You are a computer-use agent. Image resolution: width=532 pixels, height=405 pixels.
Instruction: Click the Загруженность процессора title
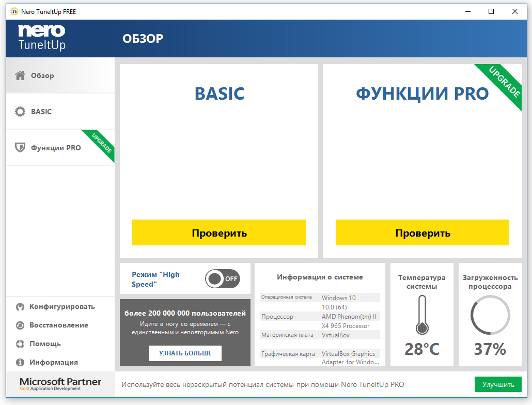(490, 282)
